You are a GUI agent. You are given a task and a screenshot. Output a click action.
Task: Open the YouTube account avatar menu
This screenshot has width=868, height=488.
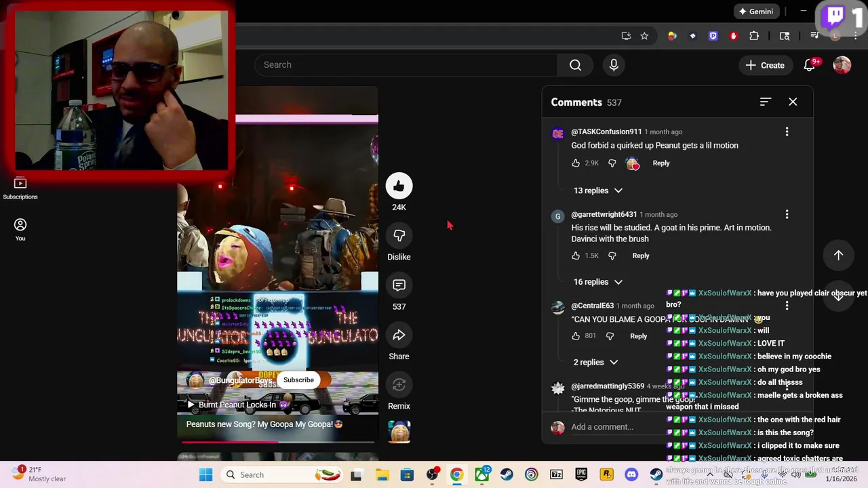[842, 65]
